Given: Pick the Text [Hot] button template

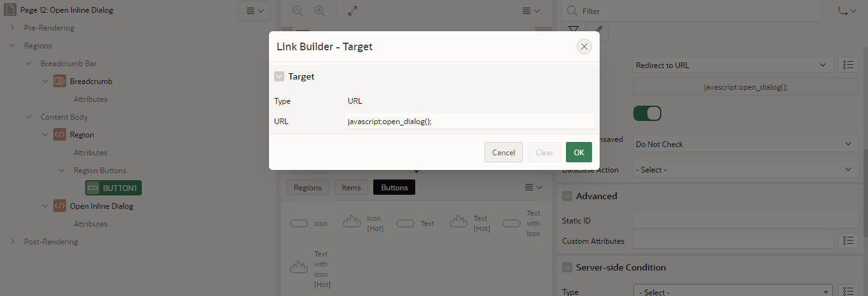Looking at the screenshot, I should tap(470, 223).
